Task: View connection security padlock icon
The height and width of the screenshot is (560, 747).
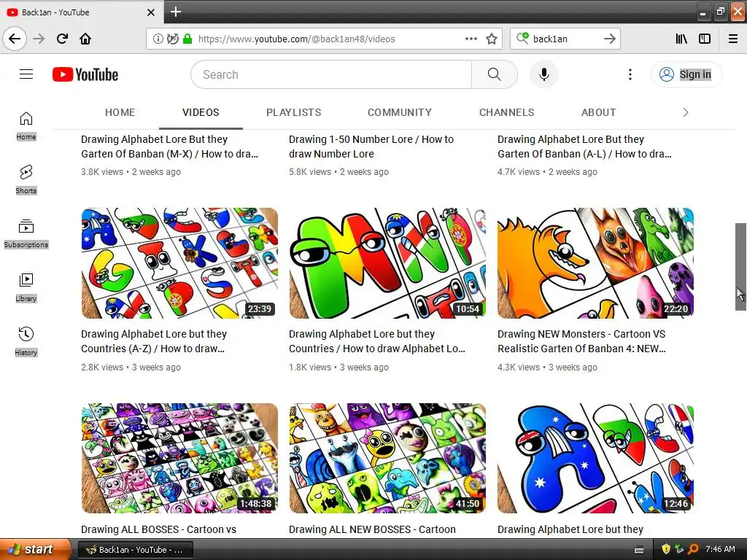Action: [187, 39]
